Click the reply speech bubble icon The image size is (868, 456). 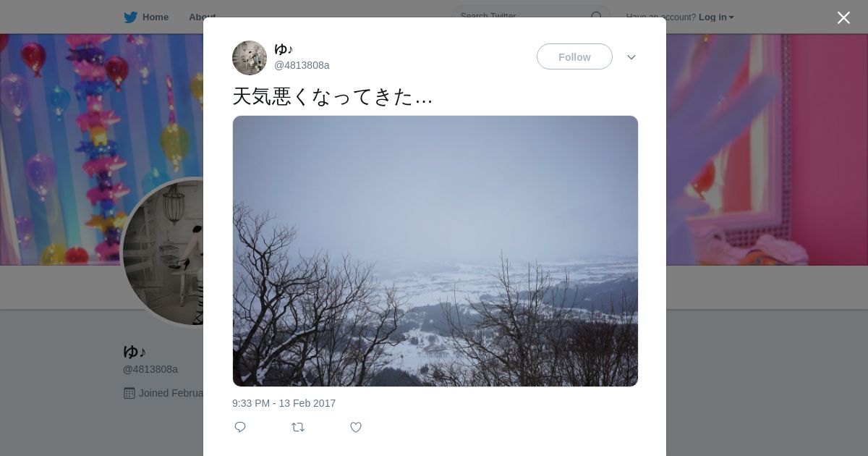240,427
